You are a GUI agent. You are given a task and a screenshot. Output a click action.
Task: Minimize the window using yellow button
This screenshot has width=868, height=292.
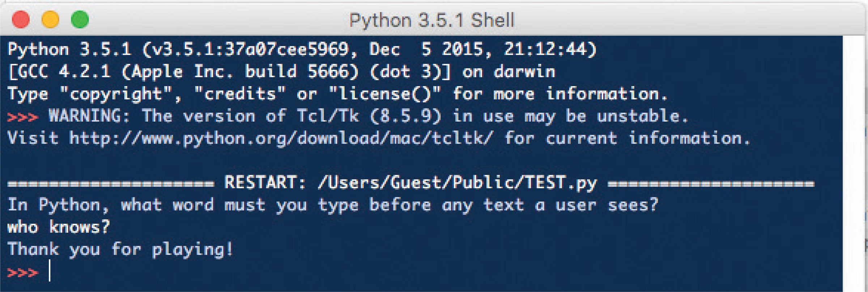click(x=50, y=19)
